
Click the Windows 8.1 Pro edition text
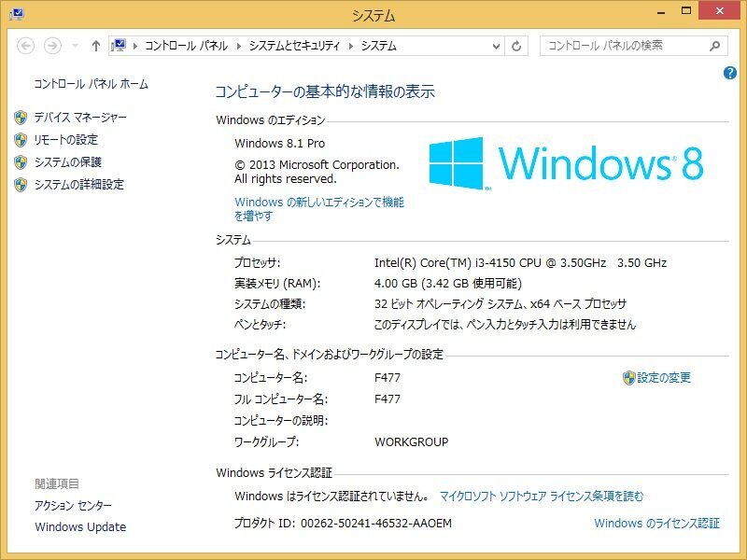click(x=280, y=144)
